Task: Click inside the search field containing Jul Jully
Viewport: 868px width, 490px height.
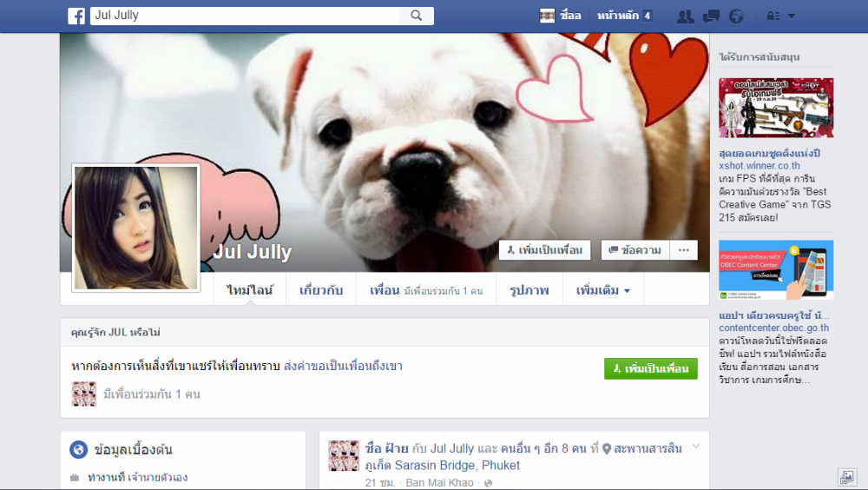Action: point(243,16)
